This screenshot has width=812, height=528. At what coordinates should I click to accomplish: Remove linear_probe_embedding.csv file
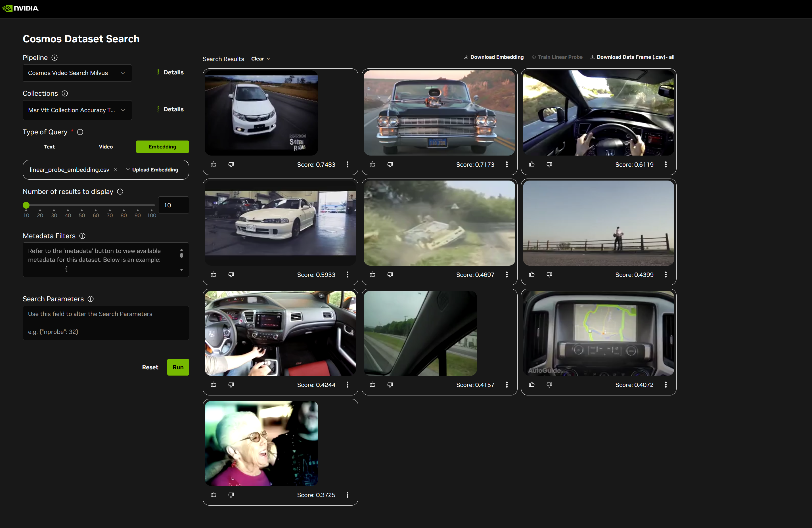(116, 170)
